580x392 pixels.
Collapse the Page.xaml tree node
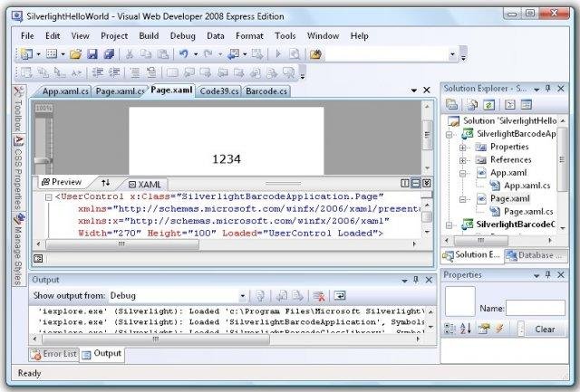[462, 199]
